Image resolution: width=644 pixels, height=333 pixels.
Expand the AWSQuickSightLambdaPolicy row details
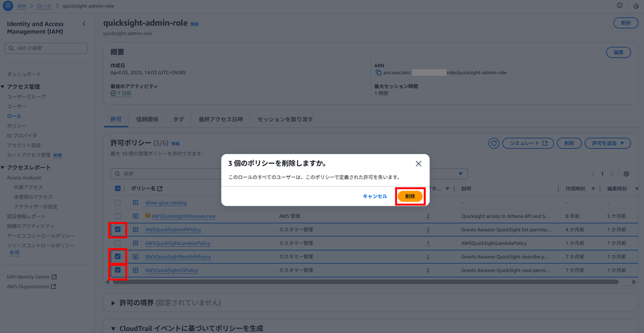(135, 243)
